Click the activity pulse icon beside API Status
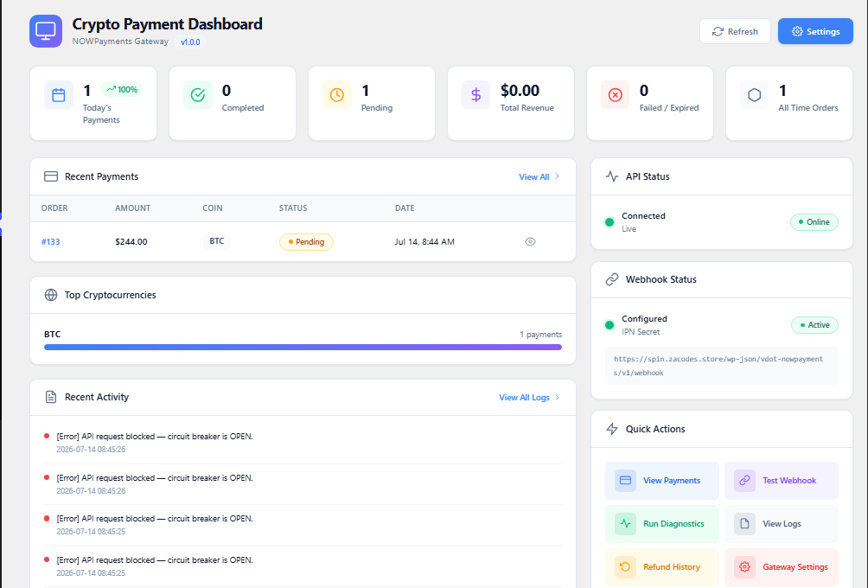Screen dimensions: 868x588 [x=612, y=176]
